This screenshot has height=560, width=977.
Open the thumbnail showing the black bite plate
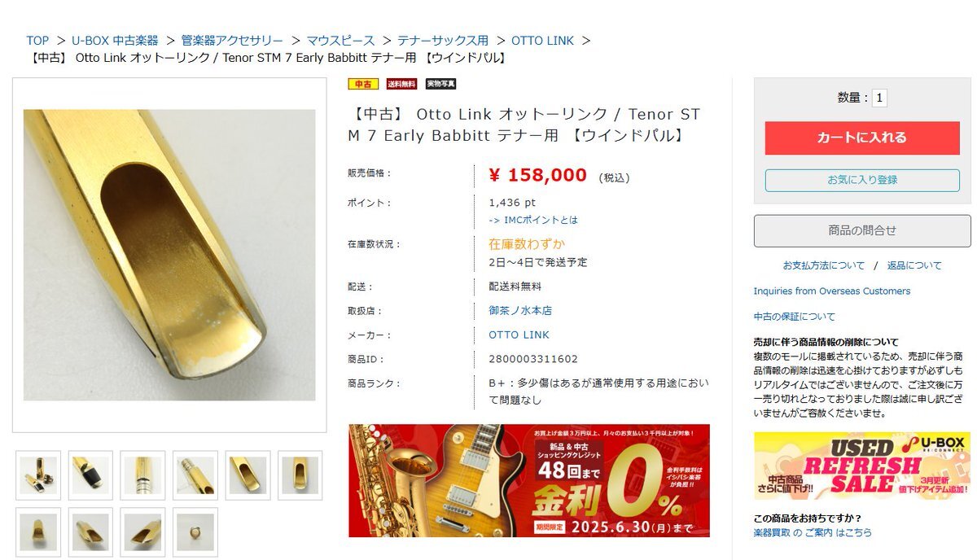point(90,475)
